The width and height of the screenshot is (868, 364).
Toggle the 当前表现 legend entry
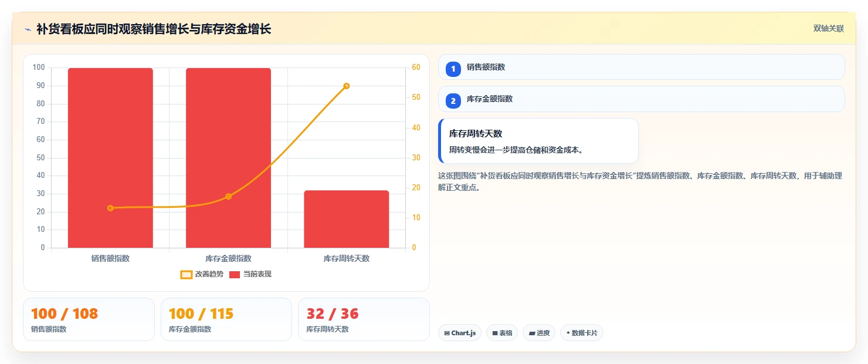point(250,274)
